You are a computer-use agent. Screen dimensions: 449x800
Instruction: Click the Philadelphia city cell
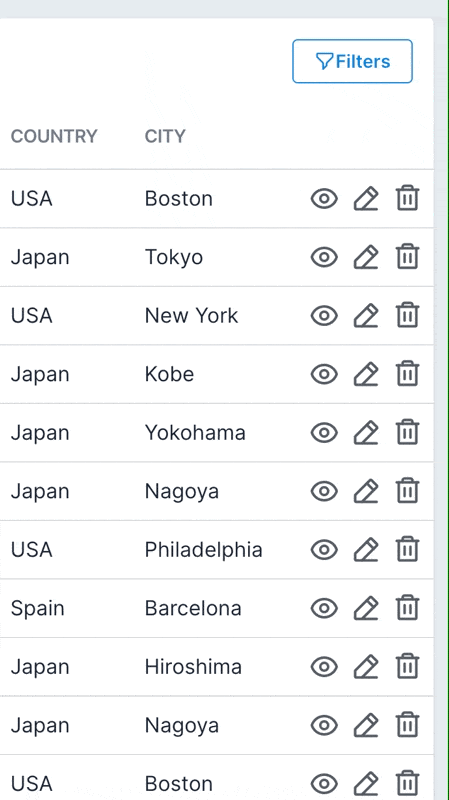(204, 549)
